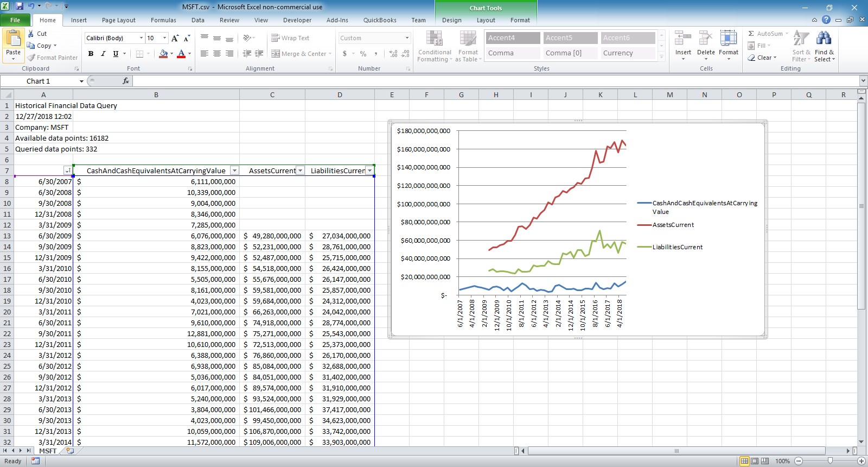Apply the Accent5 cell style
The height and width of the screenshot is (467, 868).
(570, 38)
